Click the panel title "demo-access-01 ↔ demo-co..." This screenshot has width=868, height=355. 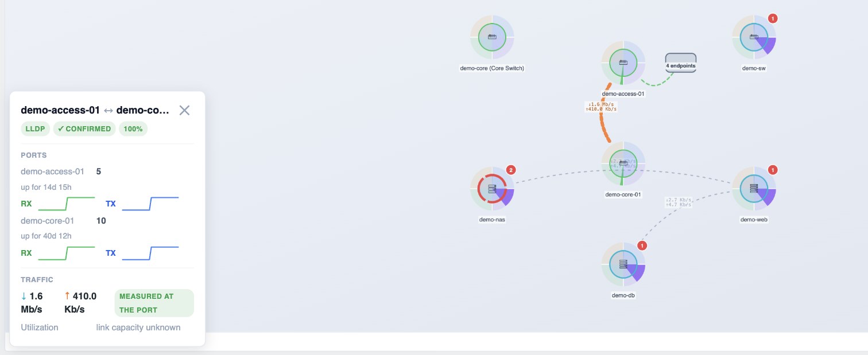tap(95, 110)
